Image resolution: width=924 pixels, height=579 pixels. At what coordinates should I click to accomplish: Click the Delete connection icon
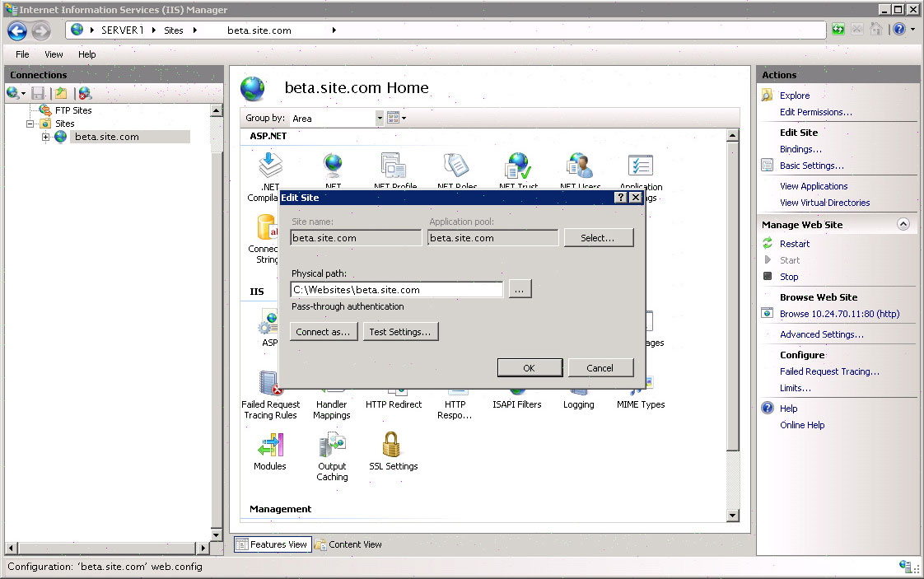tap(85, 93)
